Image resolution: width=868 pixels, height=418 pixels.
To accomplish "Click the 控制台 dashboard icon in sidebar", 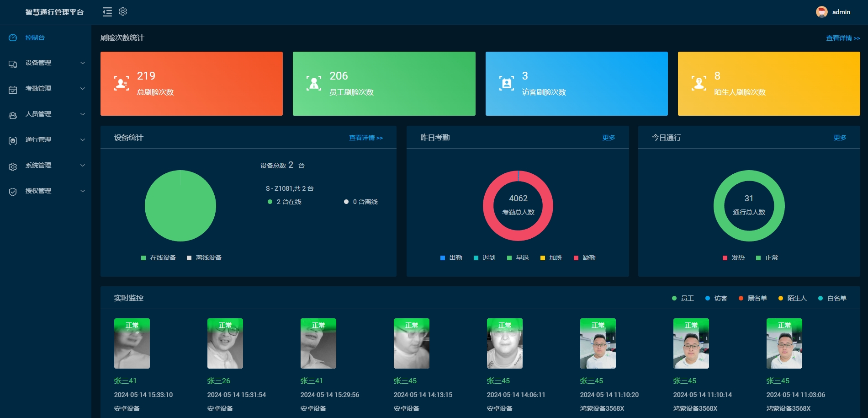I will (x=13, y=38).
